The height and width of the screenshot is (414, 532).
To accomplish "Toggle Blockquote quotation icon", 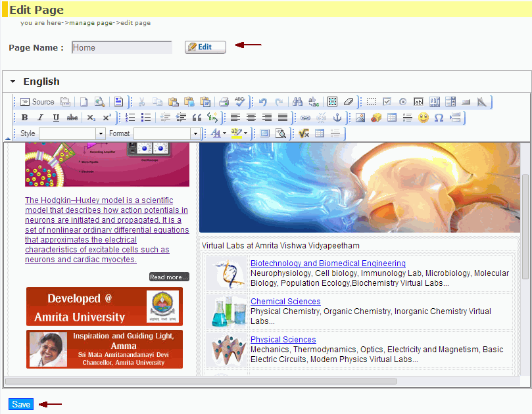I will point(197,118).
